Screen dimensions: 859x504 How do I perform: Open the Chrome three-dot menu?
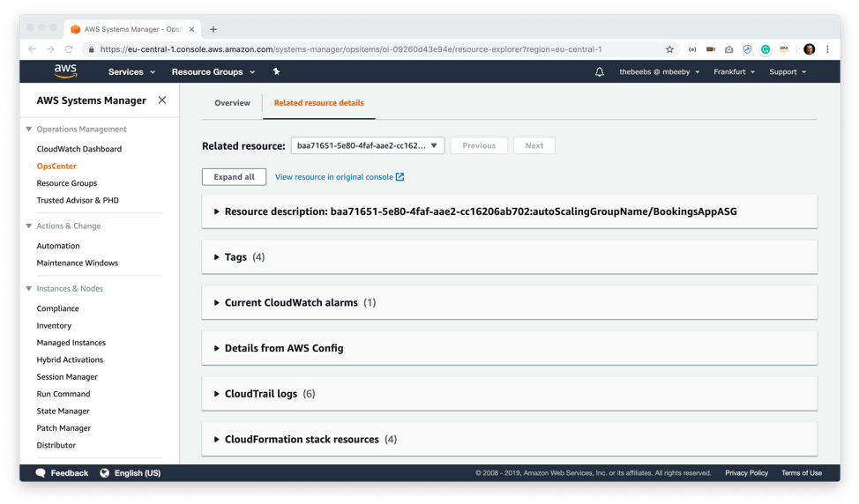828,49
